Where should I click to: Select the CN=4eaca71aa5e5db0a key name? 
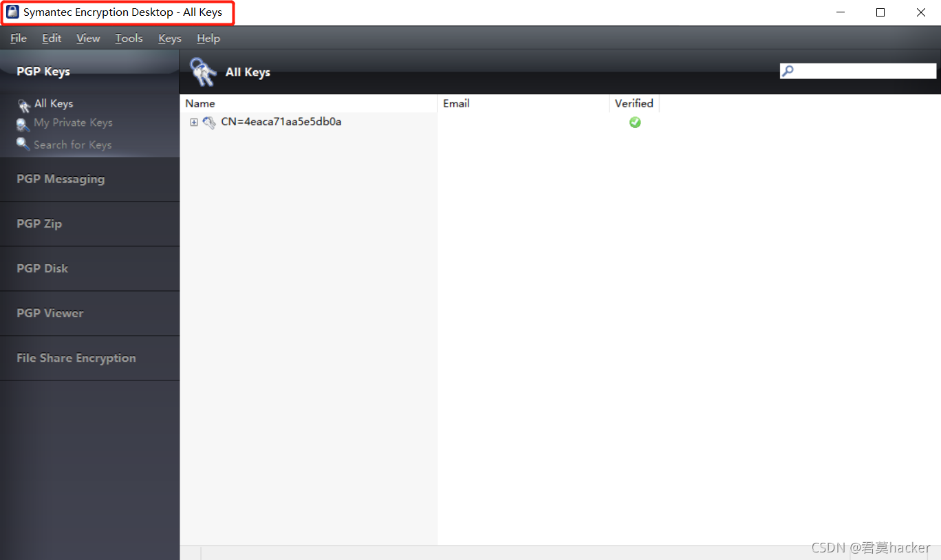[281, 122]
